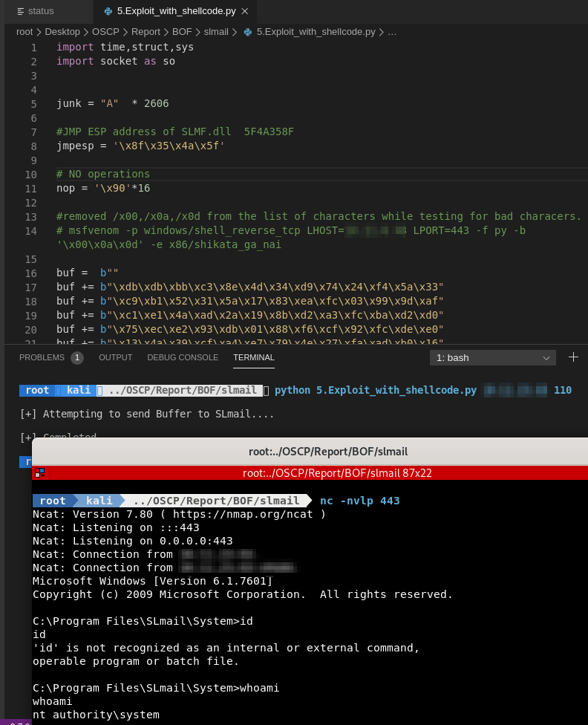Click the msfvenom command comment line
This screenshot has width=588, height=725.
coord(291,237)
